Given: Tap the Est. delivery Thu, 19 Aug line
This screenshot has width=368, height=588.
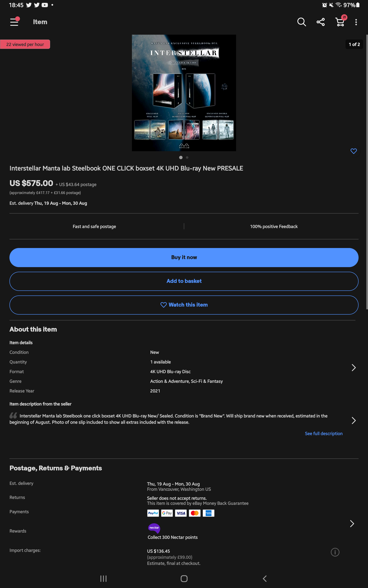Looking at the screenshot, I should pyautogui.click(x=48, y=203).
